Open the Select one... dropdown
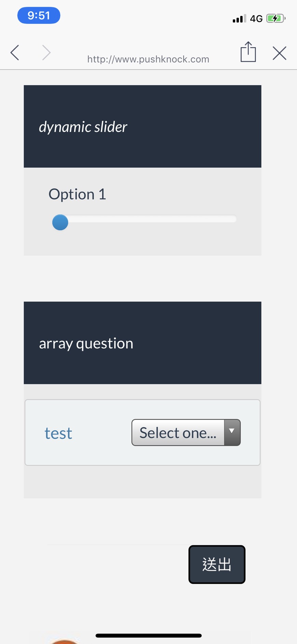This screenshot has height=644, width=297. pyautogui.click(x=178, y=432)
